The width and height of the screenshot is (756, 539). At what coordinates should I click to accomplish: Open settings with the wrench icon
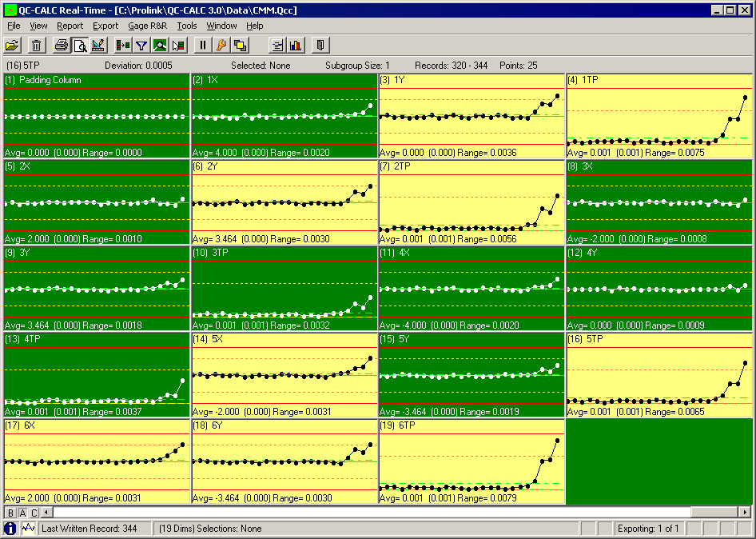221,46
